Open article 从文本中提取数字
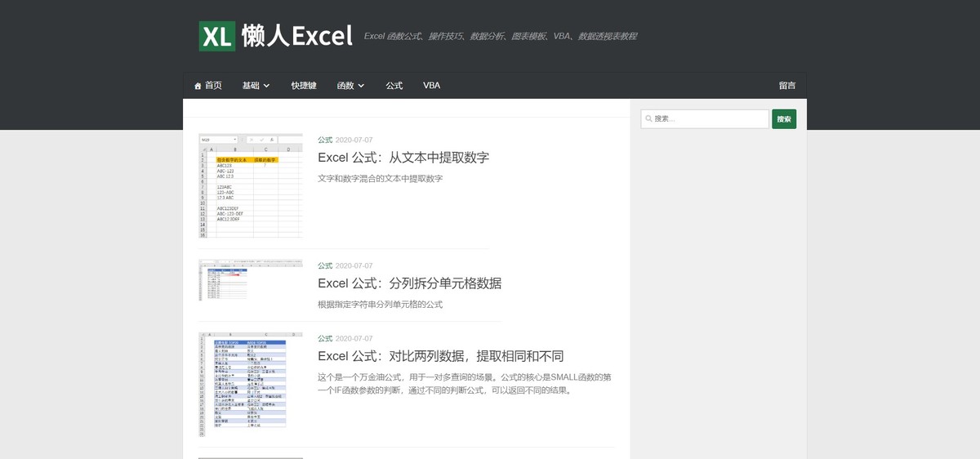Viewport: 980px width, 459px height. point(403,158)
